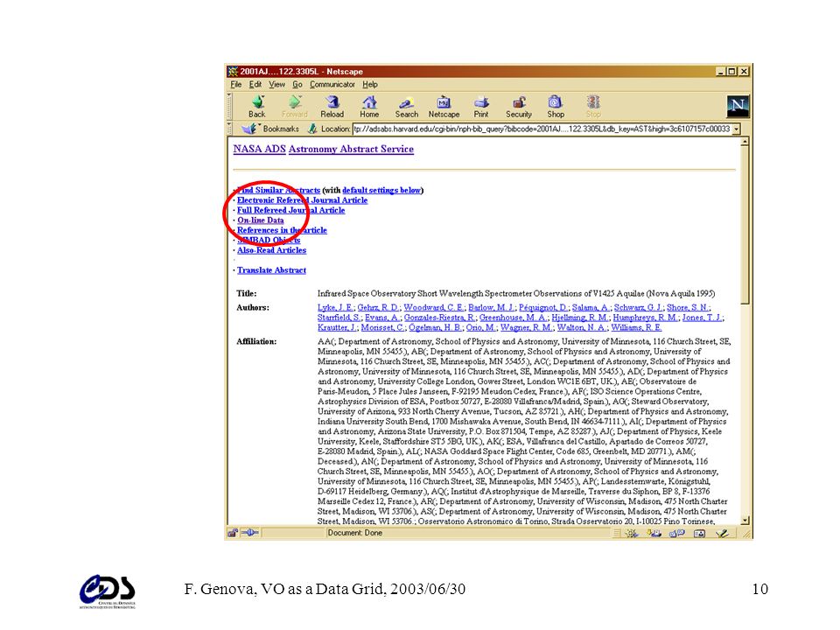Open the Address Book icon in the status bar
Screen dimensions: 840x630
pos(700,533)
